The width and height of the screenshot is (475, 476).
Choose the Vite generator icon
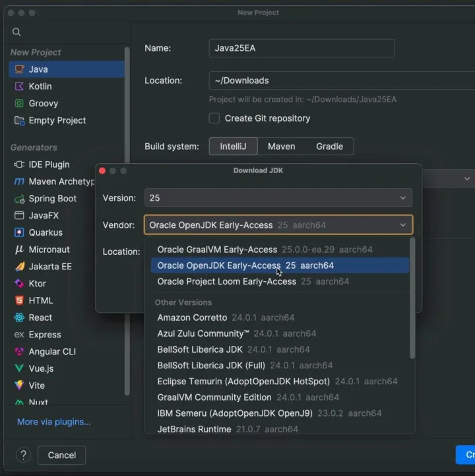pos(19,386)
